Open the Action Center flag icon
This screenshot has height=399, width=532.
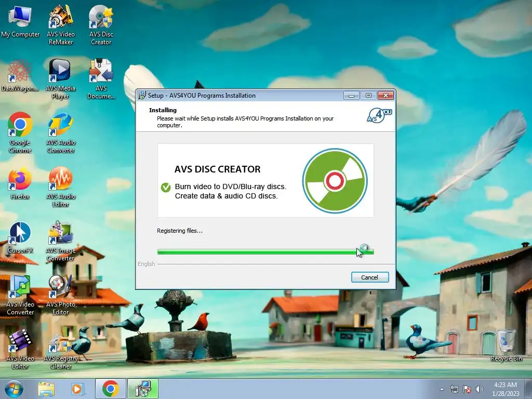click(x=467, y=389)
